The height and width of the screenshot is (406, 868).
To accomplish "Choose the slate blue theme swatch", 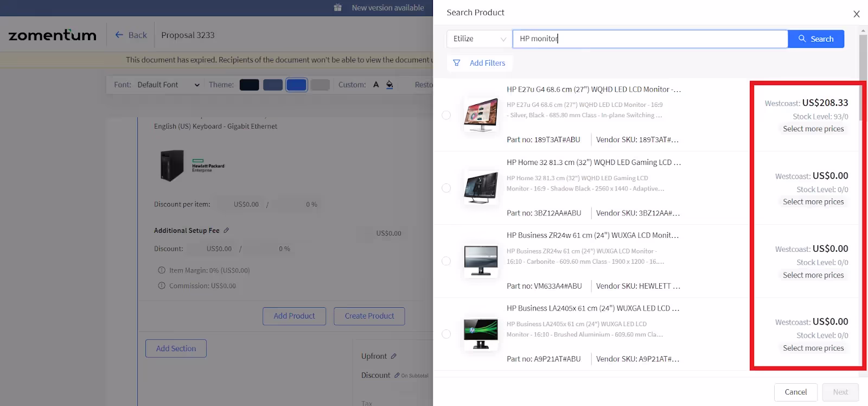I will [273, 85].
